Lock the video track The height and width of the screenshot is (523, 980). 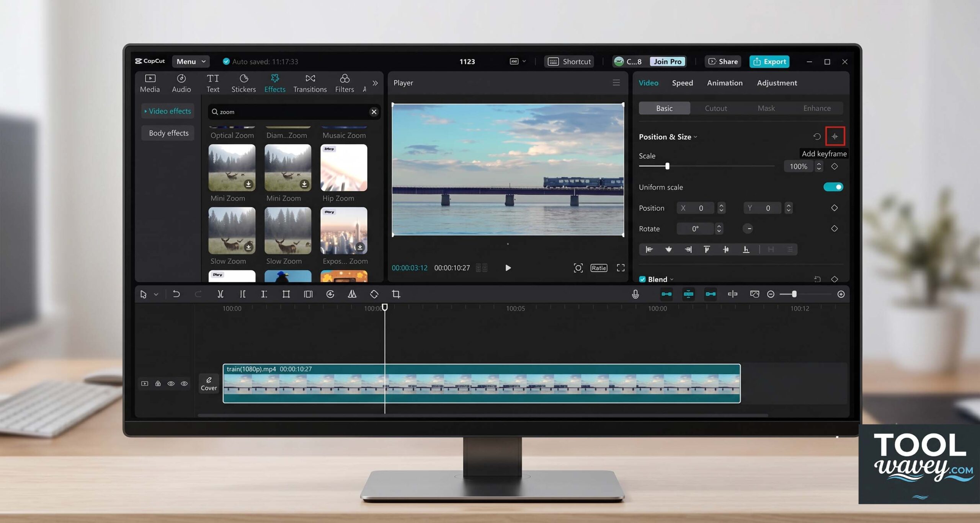158,383
